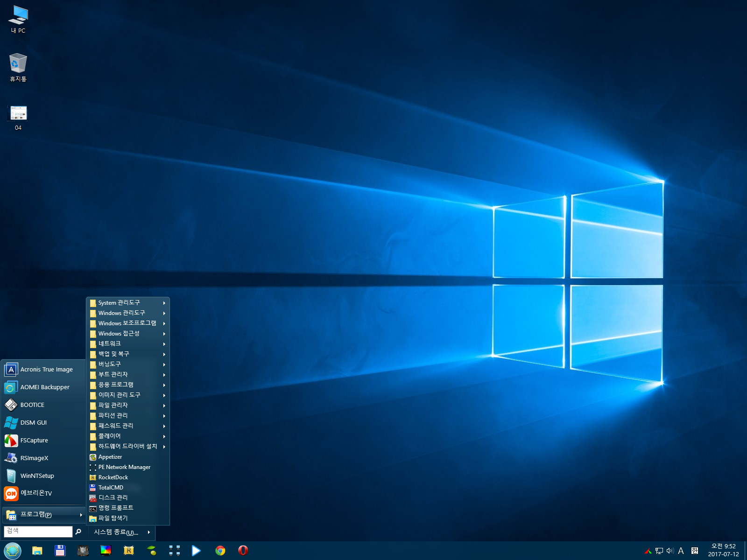Screen dimensions: 747x560
Task: Open the 파티션 관리 folder submenu
Action: tap(128, 416)
